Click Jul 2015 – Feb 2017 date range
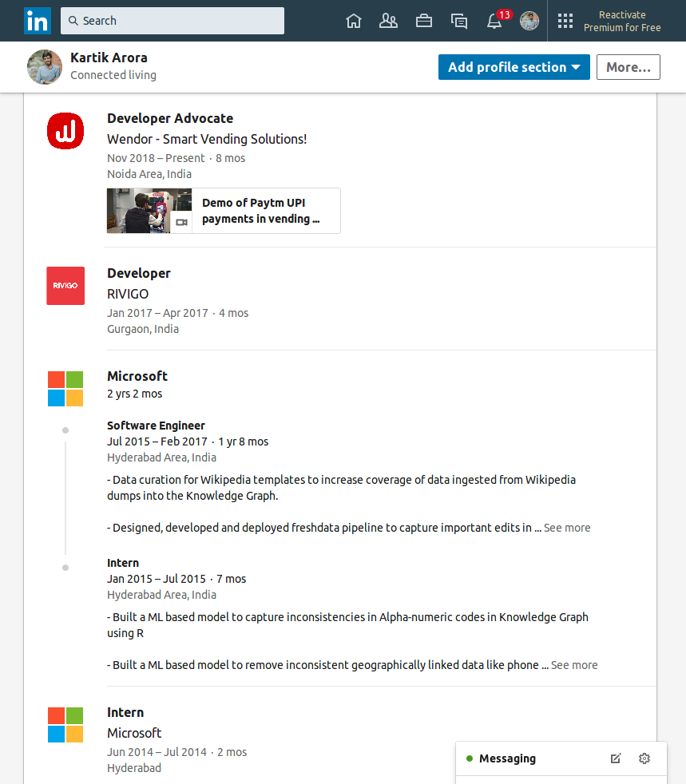Viewport: 686px width, 784px height. [157, 441]
